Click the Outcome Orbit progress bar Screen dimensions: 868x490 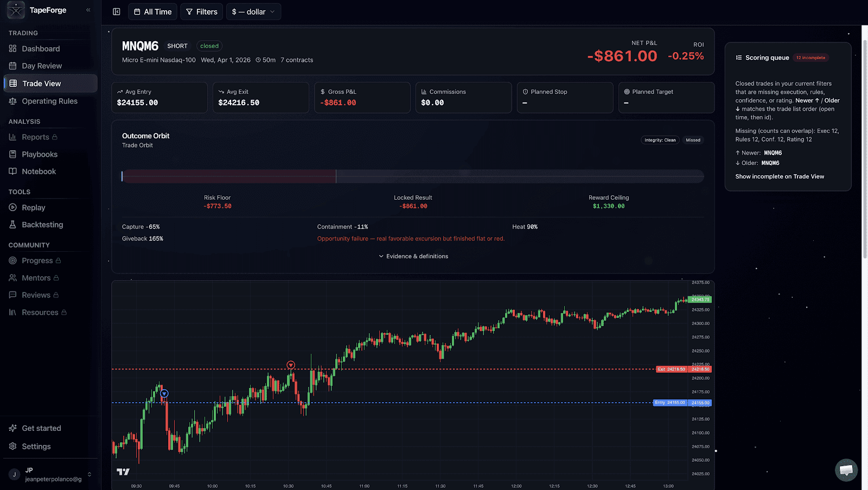click(x=413, y=176)
